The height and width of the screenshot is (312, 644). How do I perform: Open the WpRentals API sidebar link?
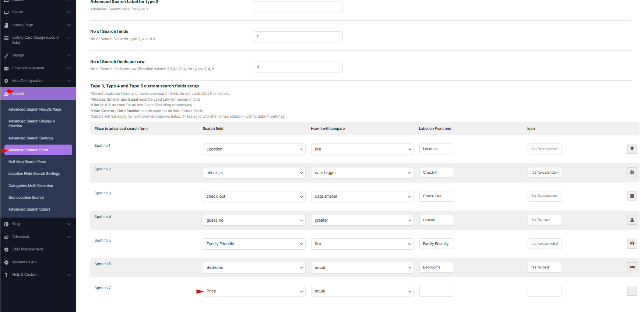24,262
